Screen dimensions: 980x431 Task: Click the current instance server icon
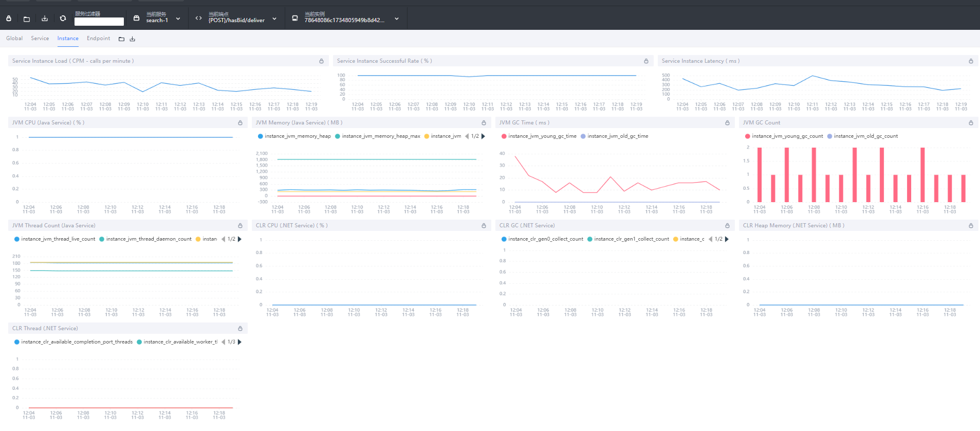(295, 18)
